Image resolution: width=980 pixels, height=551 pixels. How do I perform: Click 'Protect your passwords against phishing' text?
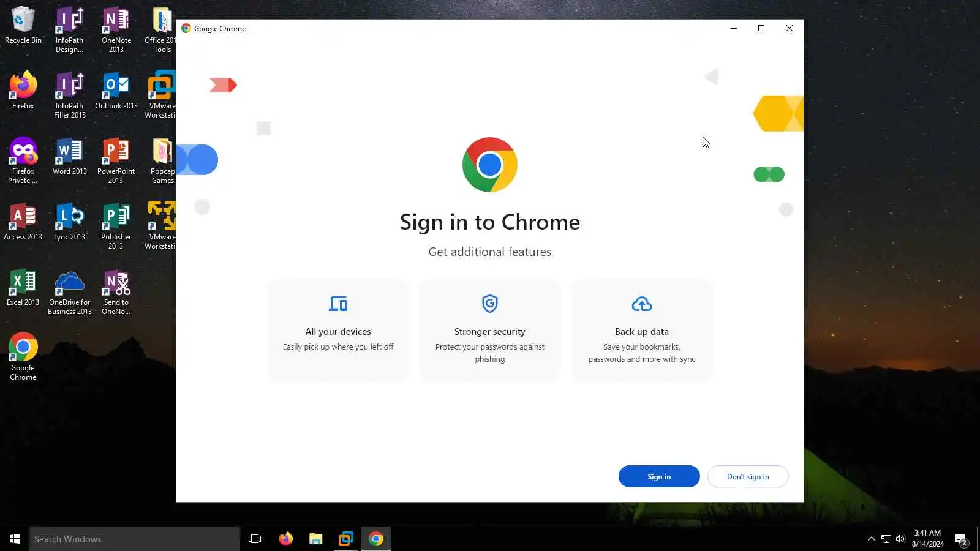pyautogui.click(x=490, y=353)
